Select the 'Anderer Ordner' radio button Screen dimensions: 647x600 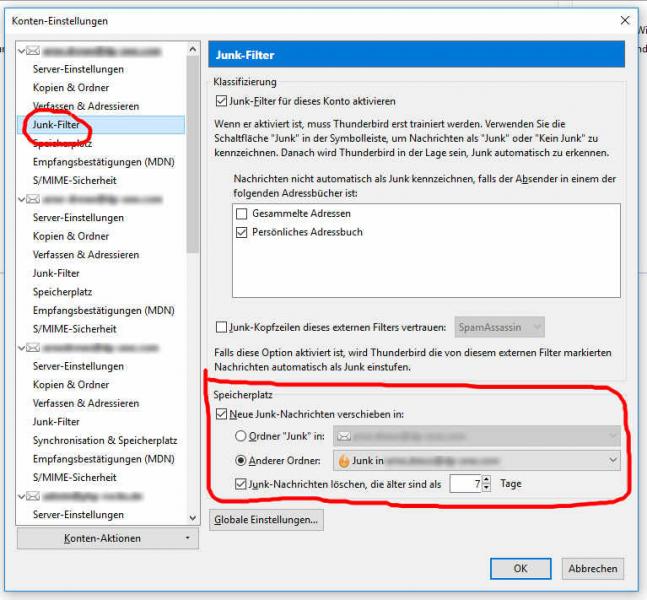(x=241, y=461)
